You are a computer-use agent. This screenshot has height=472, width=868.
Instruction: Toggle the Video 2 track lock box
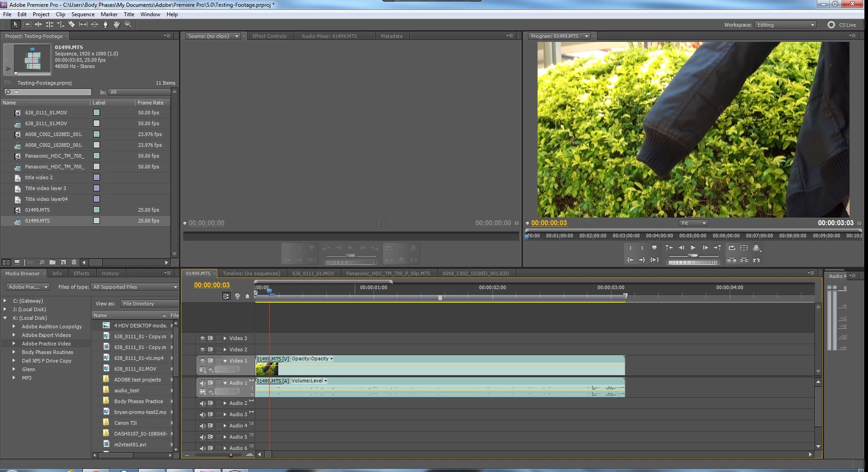[219, 349]
